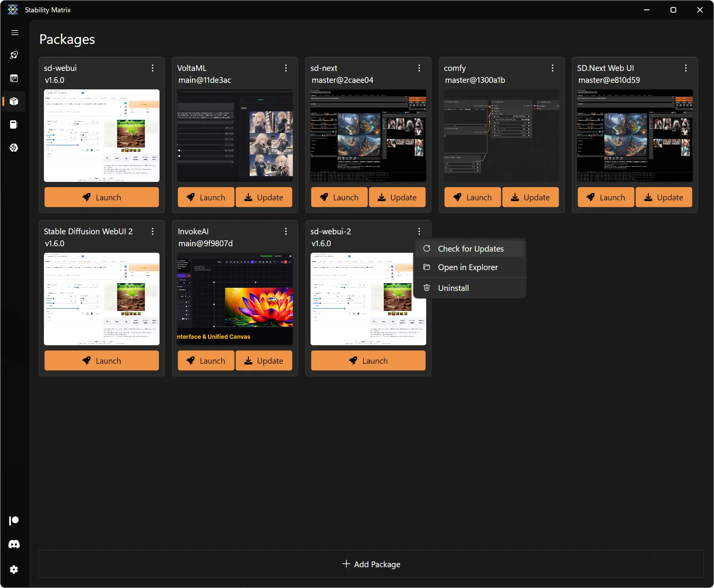
Task: Update the sd-next package
Action: pos(397,197)
